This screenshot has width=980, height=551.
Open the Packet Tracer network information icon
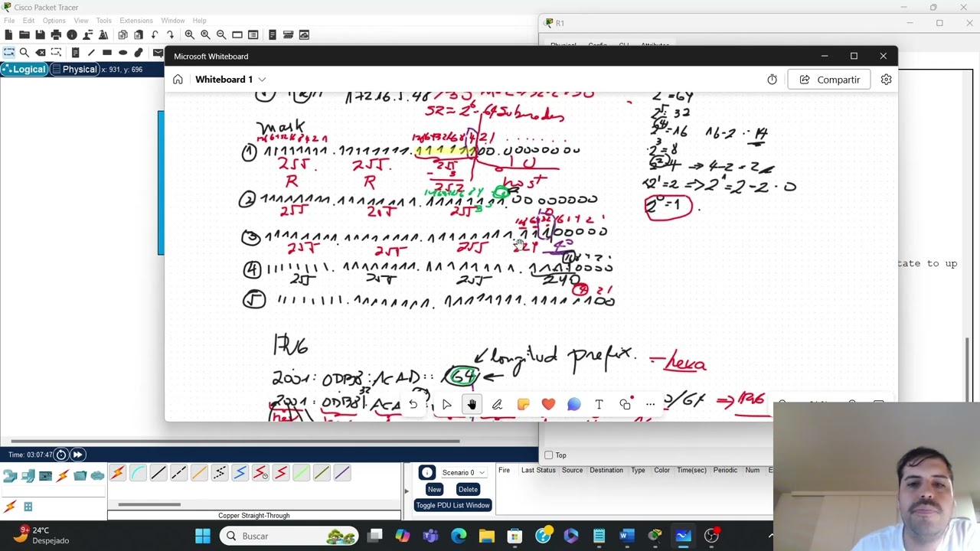[x=72, y=34]
